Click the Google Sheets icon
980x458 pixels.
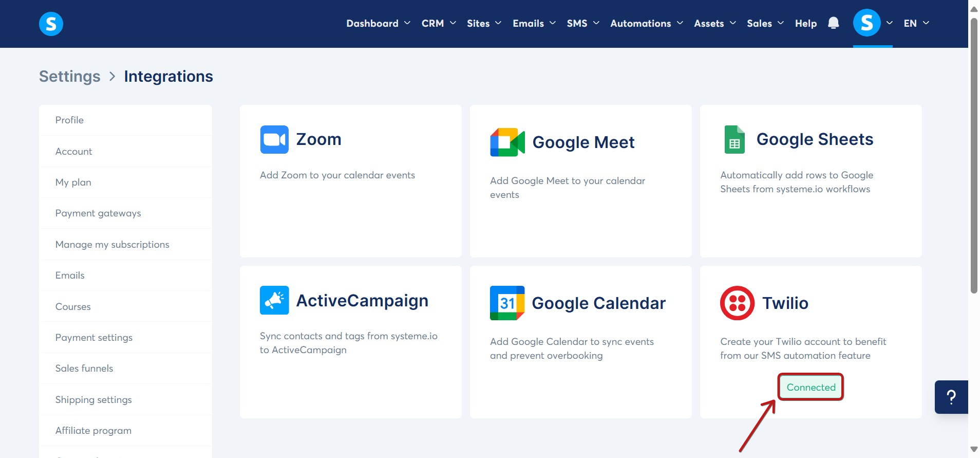point(734,139)
